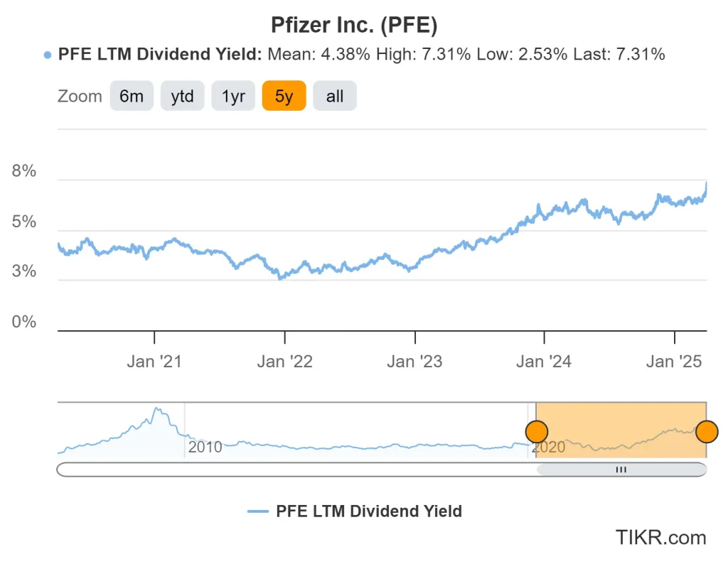The height and width of the screenshot is (564, 728).
Task: Select the 6m zoom preset
Action: point(132,96)
